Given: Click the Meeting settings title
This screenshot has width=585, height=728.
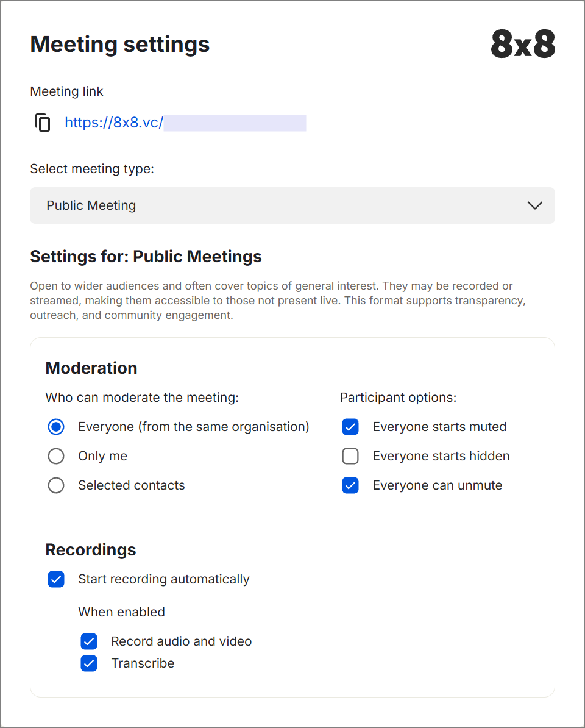Looking at the screenshot, I should pyautogui.click(x=120, y=45).
